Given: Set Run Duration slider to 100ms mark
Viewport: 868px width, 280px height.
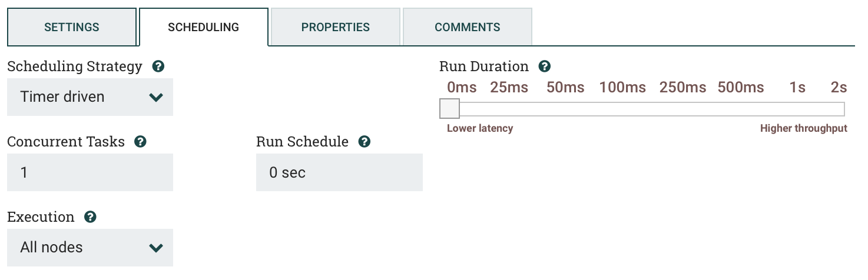Looking at the screenshot, I should 622,109.
